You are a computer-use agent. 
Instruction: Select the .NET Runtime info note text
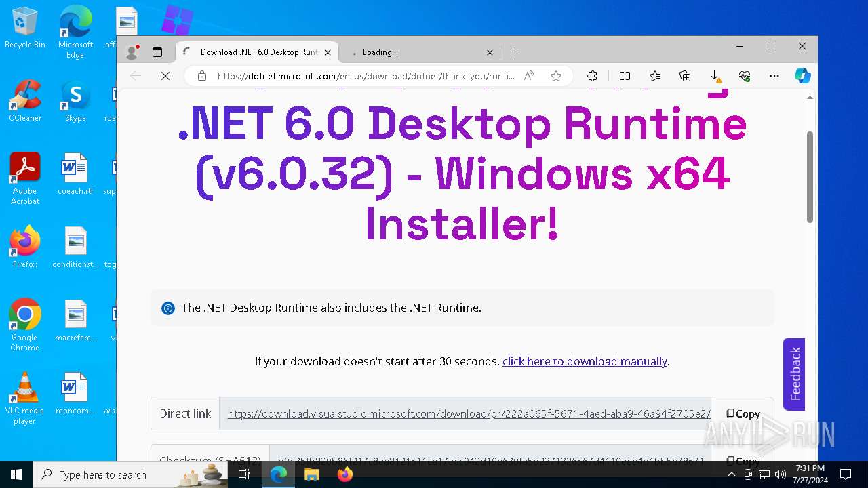332,308
